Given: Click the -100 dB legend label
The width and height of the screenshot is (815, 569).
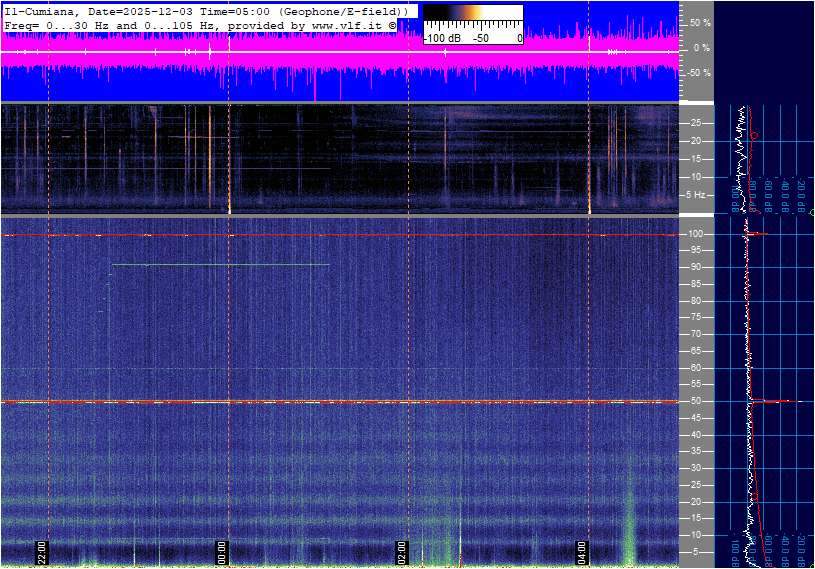Looking at the screenshot, I should (441, 38).
